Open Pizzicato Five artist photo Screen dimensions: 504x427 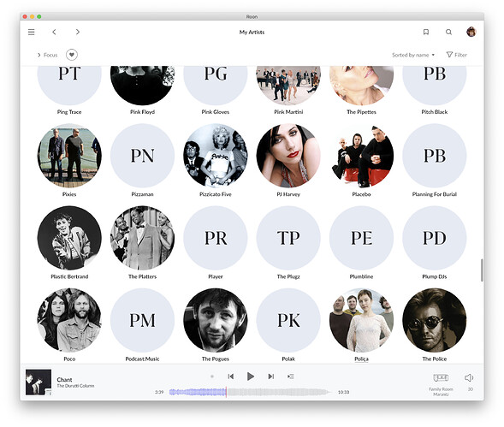[x=216, y=156]
